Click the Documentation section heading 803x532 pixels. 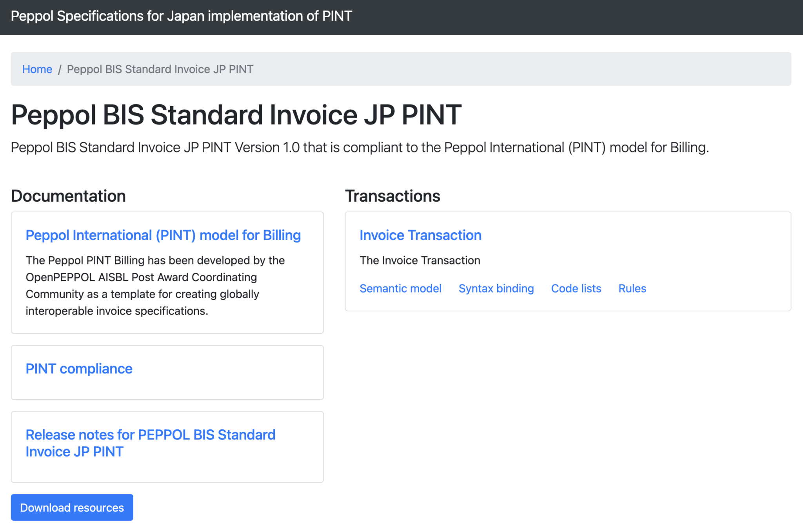(x=68, y=196)
